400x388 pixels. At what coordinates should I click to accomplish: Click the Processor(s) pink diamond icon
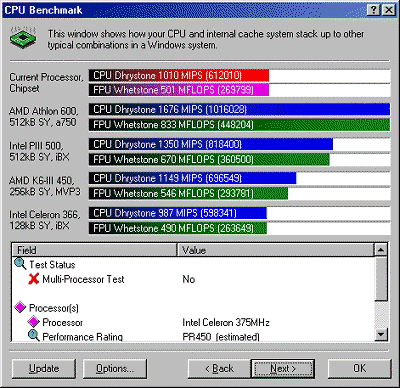(x=20, y=307)
